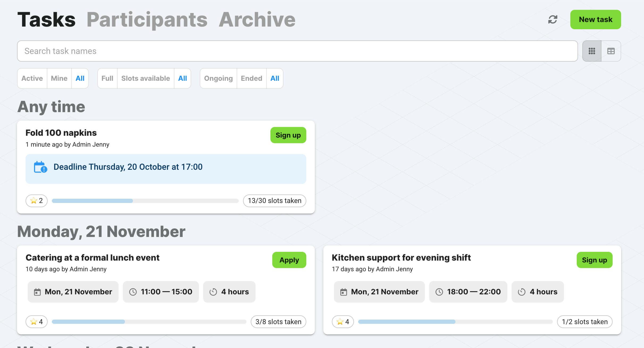Switch to grid view layout icon
Screen dimensions: 644x348
[592, 51]
